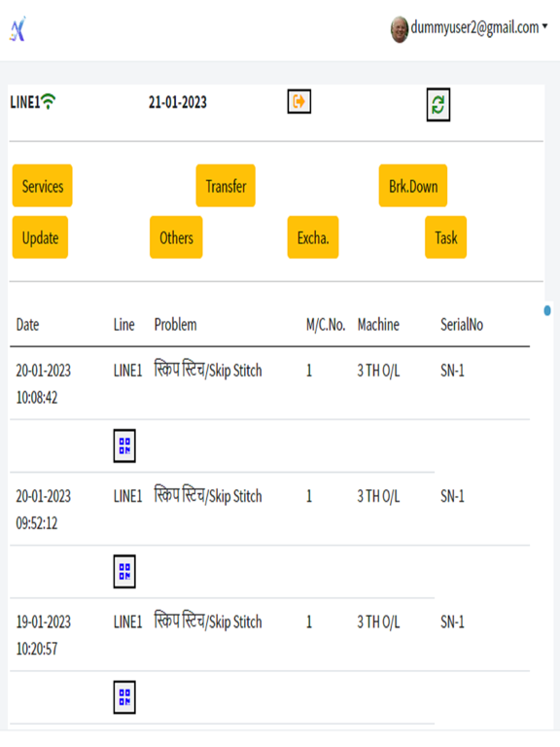This screenshot has height=747, width=560.
Task: Click the Problem column header
Action: (175, 325)
